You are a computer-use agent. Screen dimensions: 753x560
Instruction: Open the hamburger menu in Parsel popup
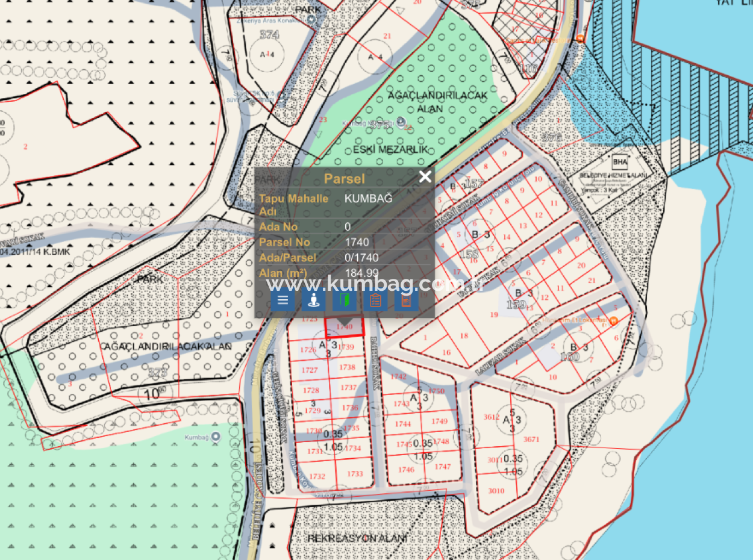pyautogui.click(x=283, y=299)
